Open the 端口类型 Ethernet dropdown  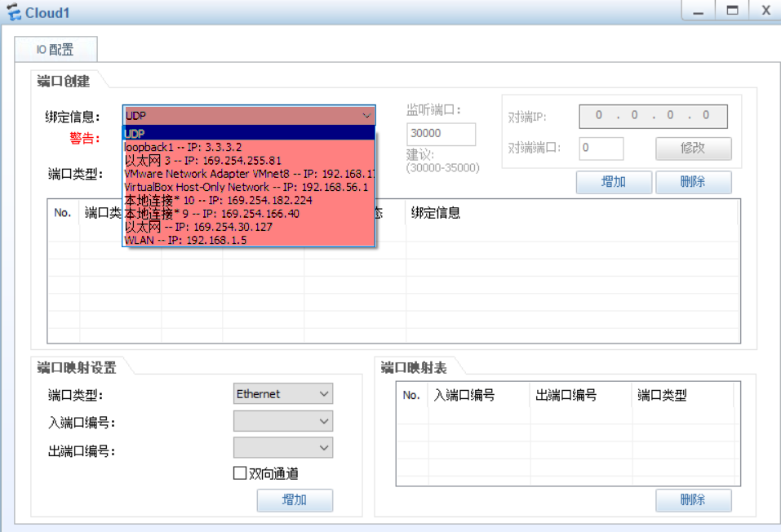pyautogui.click(x=283, y=394)
